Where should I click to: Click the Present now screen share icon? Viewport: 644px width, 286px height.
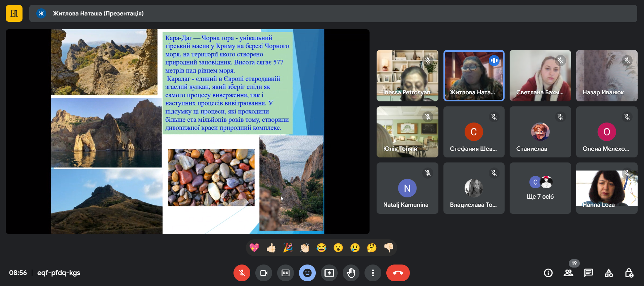tap(329, 273)
